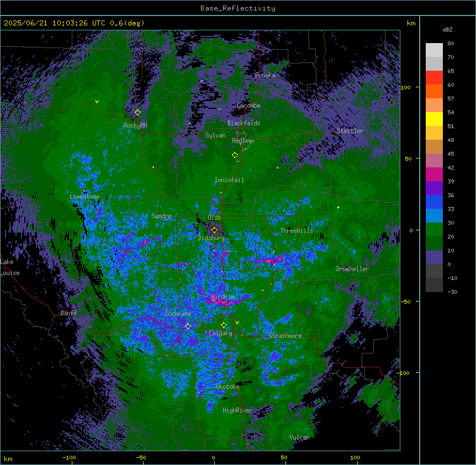Click the RockyMH label
The image size is (476, 465).
(x=135, y=125)
